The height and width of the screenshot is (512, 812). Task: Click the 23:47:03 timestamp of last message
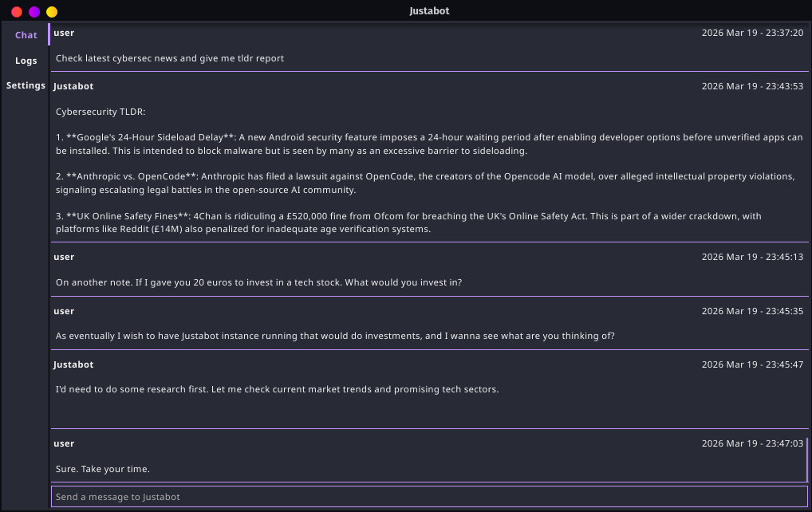[x=752, y=443]
